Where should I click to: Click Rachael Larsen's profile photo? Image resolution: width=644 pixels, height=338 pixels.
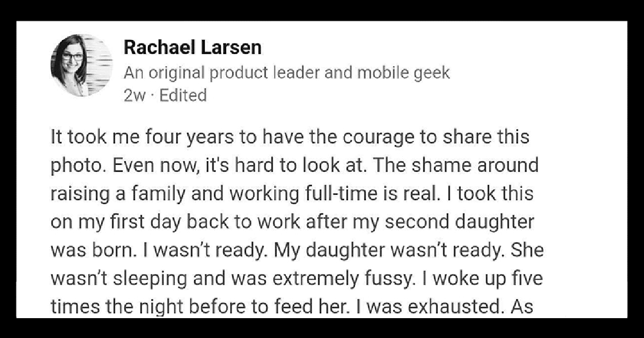82,65
